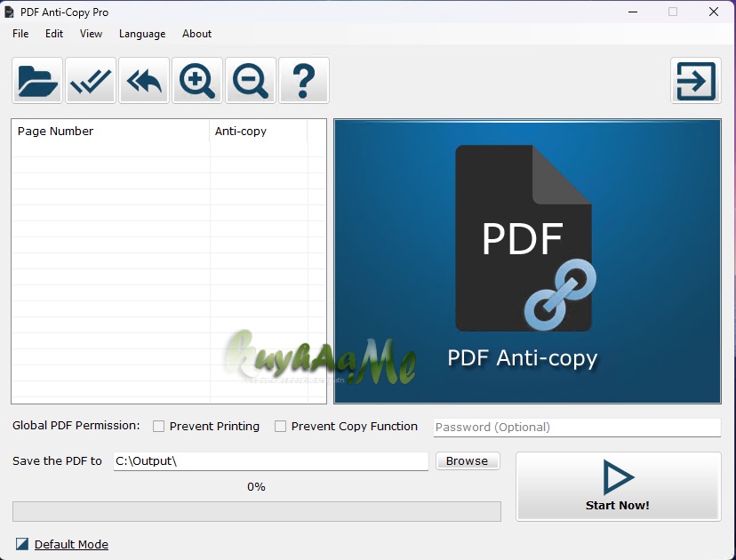Screen dimensions: 736x560
Task: Focus the Password (Optional) field
Action: (577, 428)
